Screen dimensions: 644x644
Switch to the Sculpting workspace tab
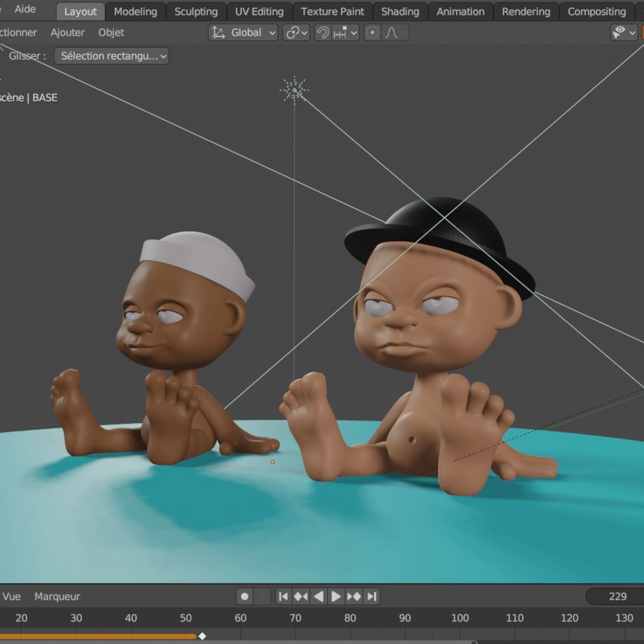tap(196, 11)
